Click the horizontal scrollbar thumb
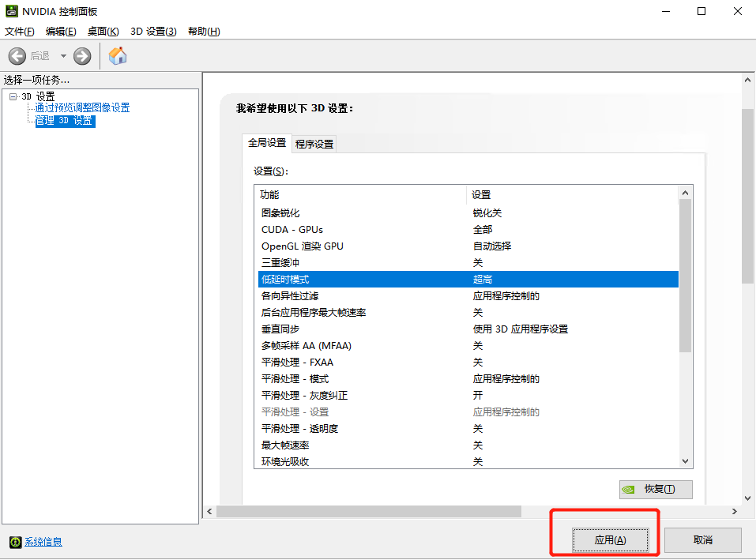 coord(369,511)
